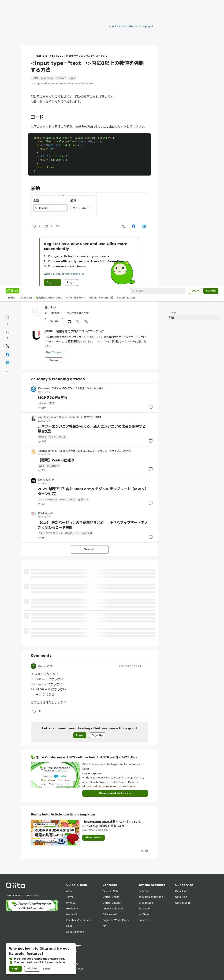
Task: Click See all trending articles button
Action: pyautogui.click(x=89, y=549)
